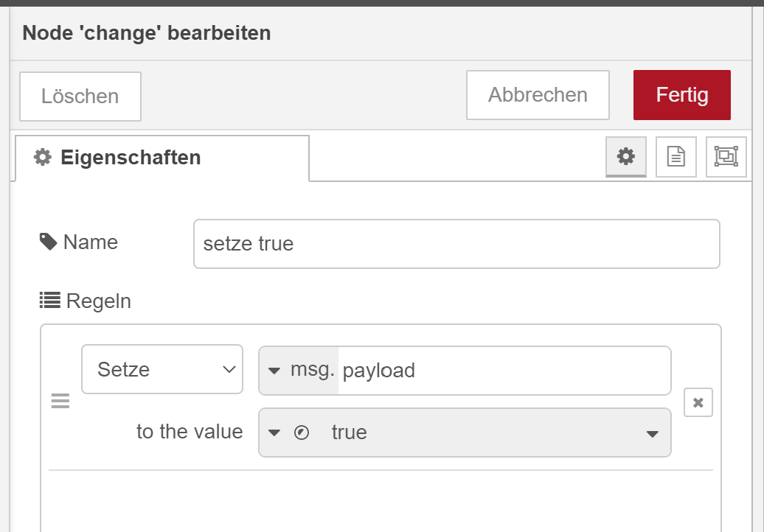The image size is (764, 532).
Task: Open the node description document icon
Action: 676,156
